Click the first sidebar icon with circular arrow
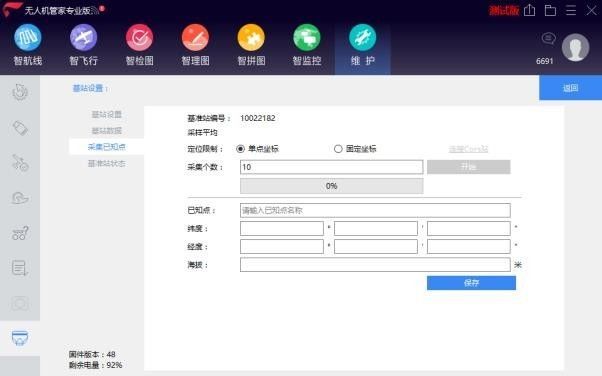The height and width of the screenshot is (376, 602). [20, 92]
